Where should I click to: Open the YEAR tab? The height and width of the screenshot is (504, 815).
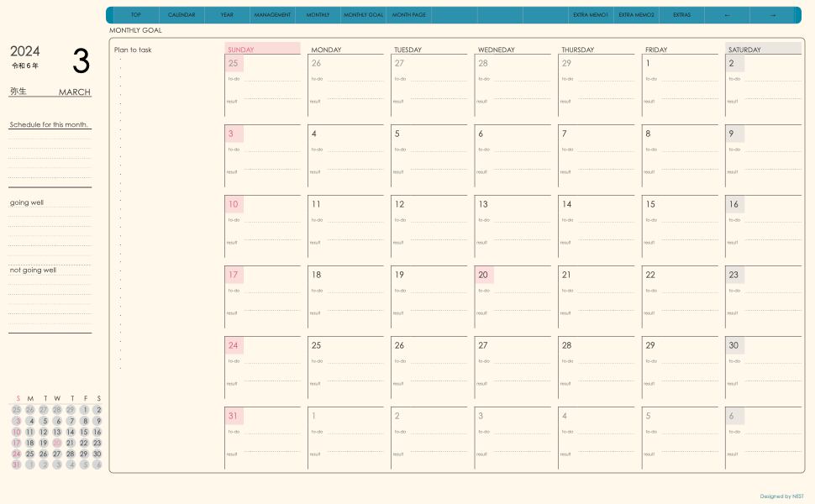(x=227, y=15)
